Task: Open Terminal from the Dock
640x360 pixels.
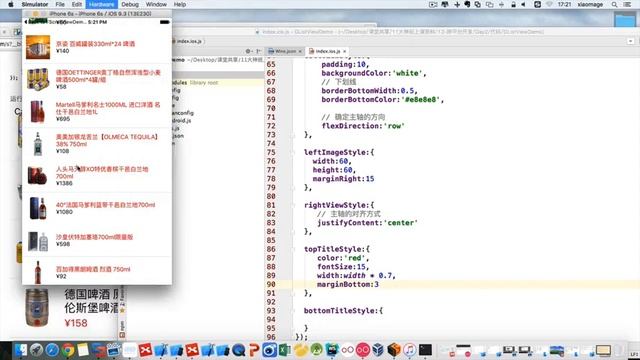Action: [x=425, y=350]
